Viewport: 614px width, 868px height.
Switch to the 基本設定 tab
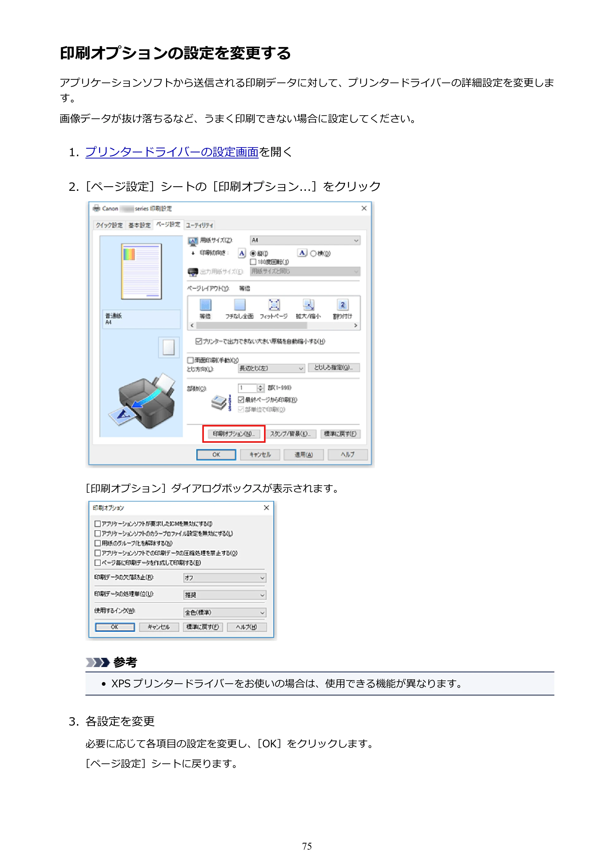pos(139,225)
